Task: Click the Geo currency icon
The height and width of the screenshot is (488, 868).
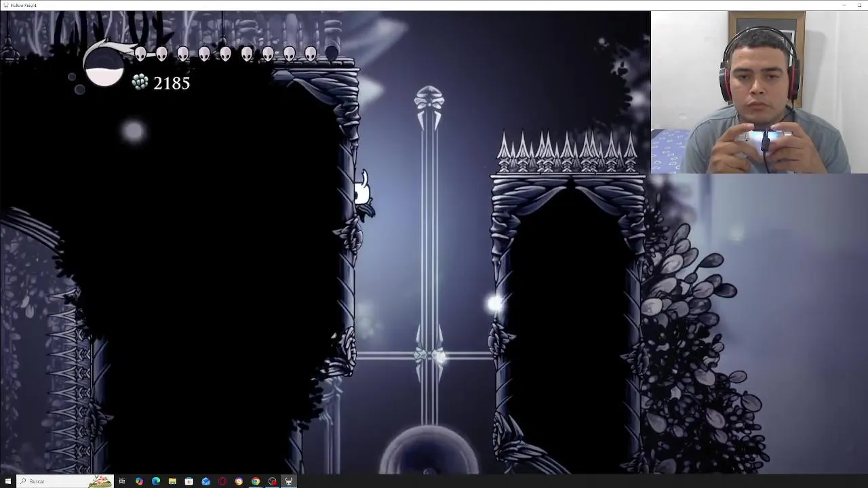Action: tap(140, 83)
